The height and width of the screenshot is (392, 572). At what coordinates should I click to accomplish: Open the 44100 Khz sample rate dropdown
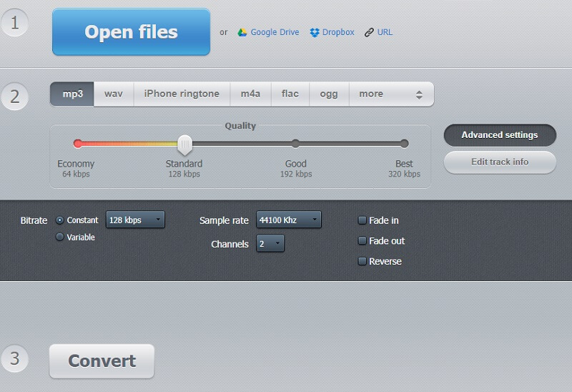(289, 220)
